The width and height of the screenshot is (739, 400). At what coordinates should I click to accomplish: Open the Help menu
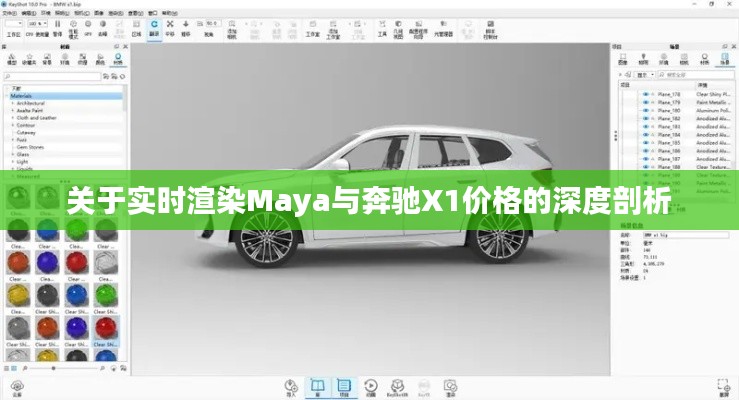170,14
